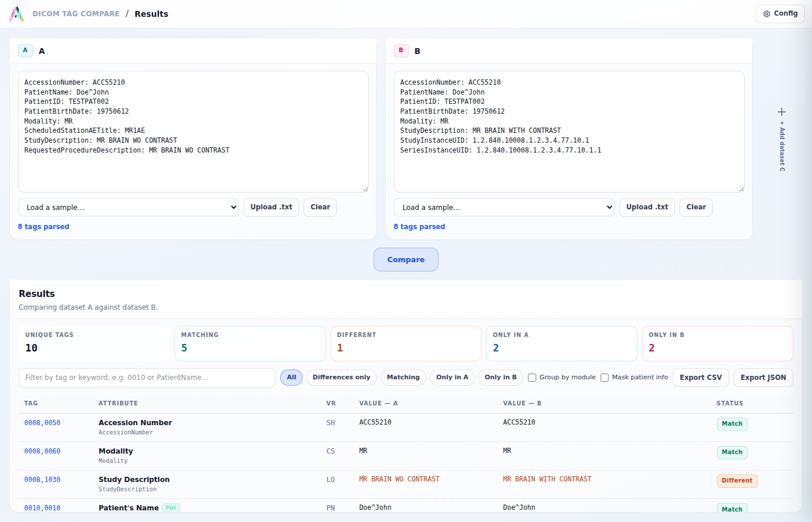The image size is (812, 522).
Task: Click tag 0008,1030 link
Action: (x=42, y=480)
